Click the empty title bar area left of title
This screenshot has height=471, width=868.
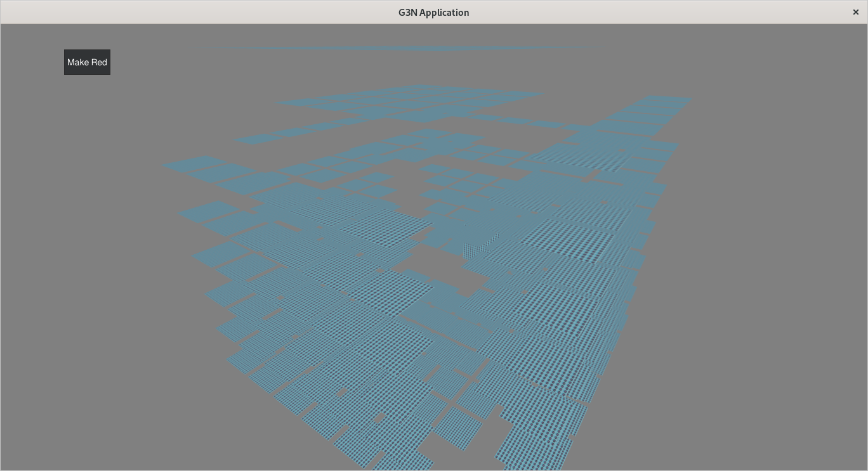(x=190, y=13)
